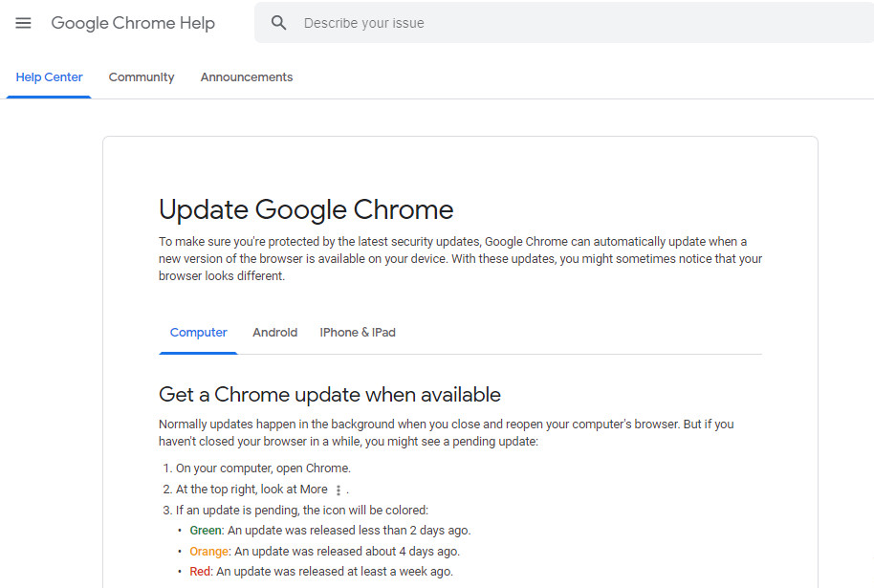This screenshot has width=874, height=588.
Task: Select the Computer platform tab
Action: pyautogui.click(x=199, y=332)
